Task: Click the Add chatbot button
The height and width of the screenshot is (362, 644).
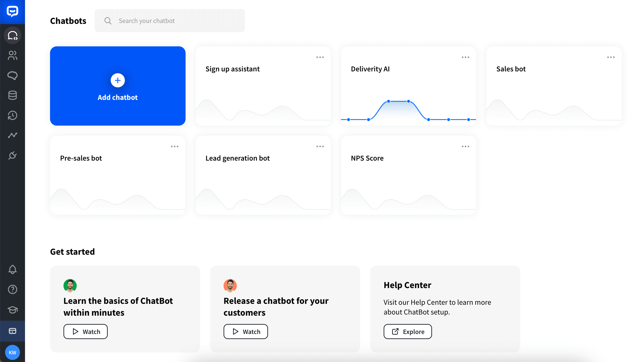Action: pos(118,86)
